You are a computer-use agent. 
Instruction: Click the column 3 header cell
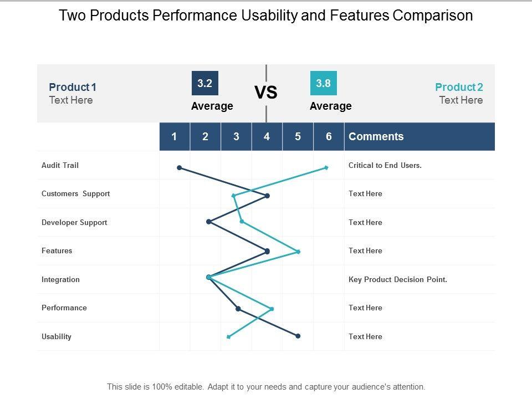point(236,136)
